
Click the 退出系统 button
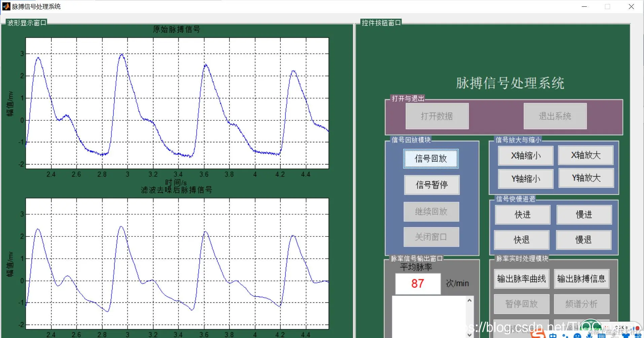(555, 116)
